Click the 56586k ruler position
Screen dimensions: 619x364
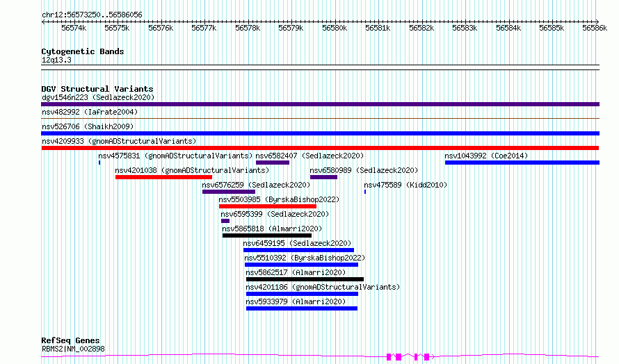click(595, 28)
